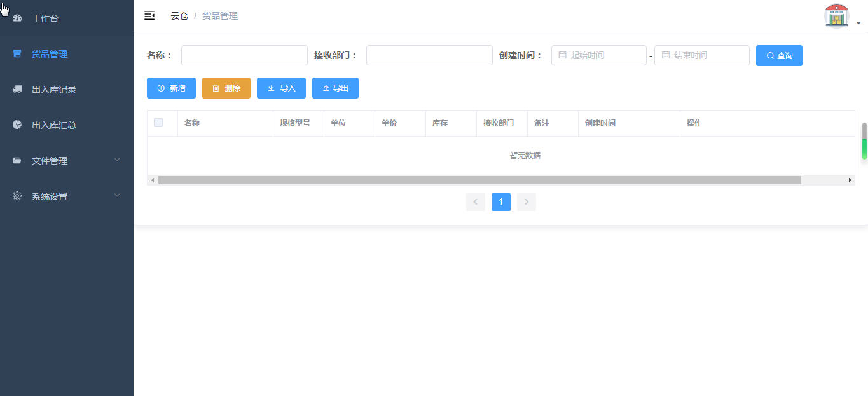The image size is (868, 396).
Task: Open the 系统设置 menu item
Action: (67, 196)
